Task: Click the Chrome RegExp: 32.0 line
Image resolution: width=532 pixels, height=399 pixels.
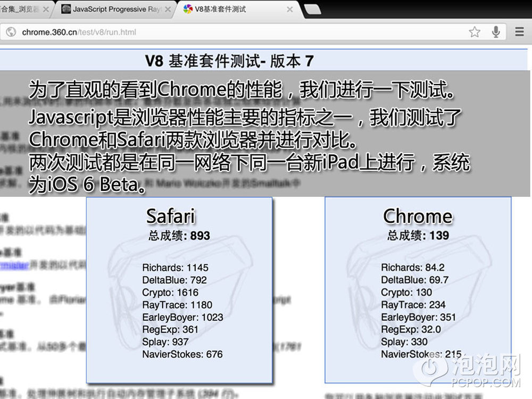Action: pos(411,329)
